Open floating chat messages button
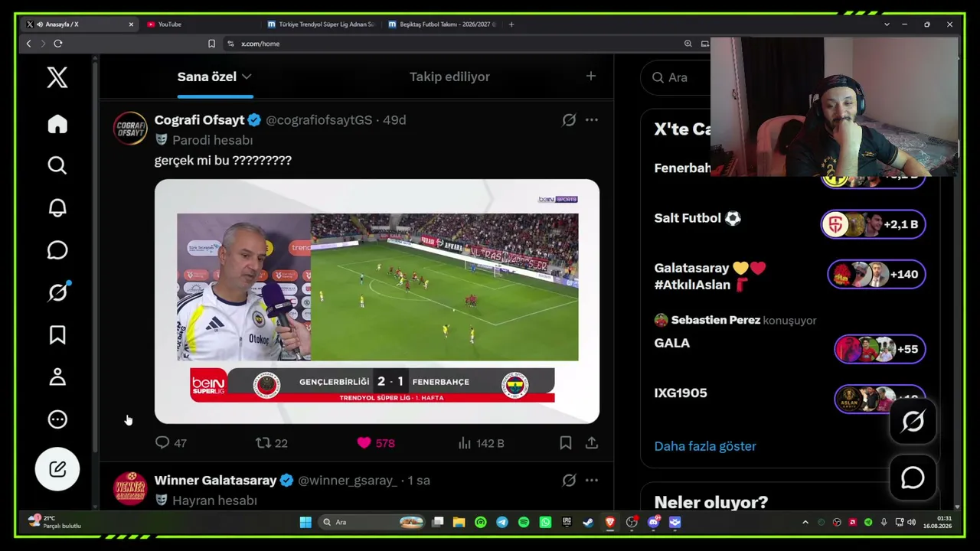980x551 pixels. [x=913, y=478]
